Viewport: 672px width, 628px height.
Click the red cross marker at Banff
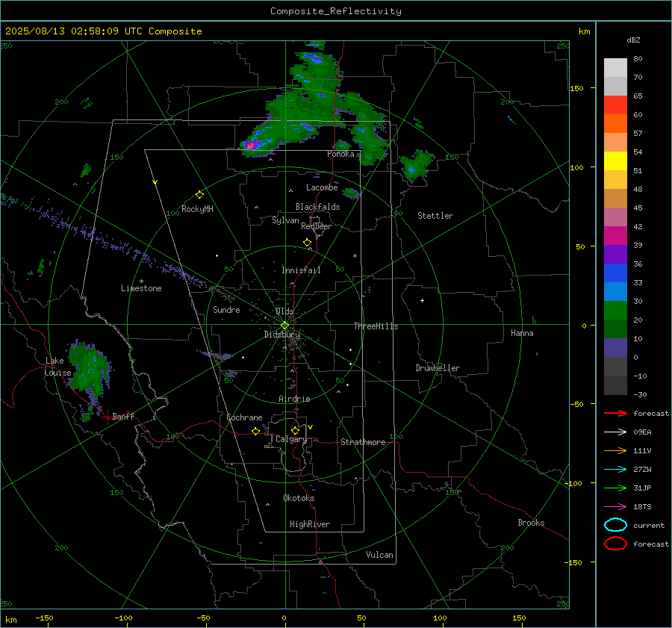(x=107, y=417)
